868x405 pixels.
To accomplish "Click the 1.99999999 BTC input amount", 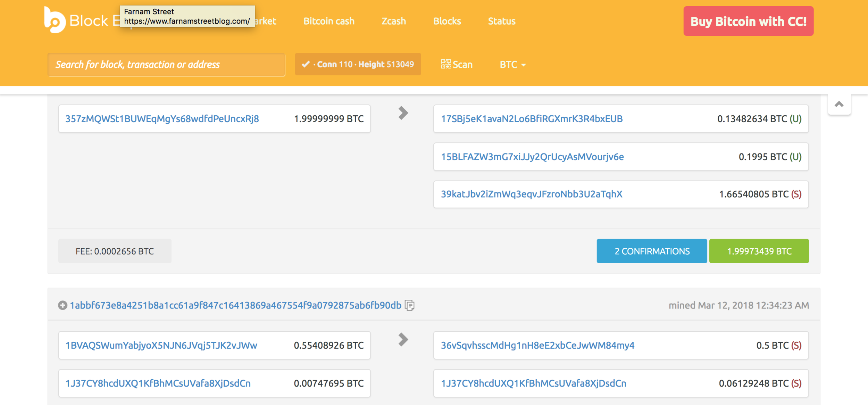I will [x=329, y=119].
